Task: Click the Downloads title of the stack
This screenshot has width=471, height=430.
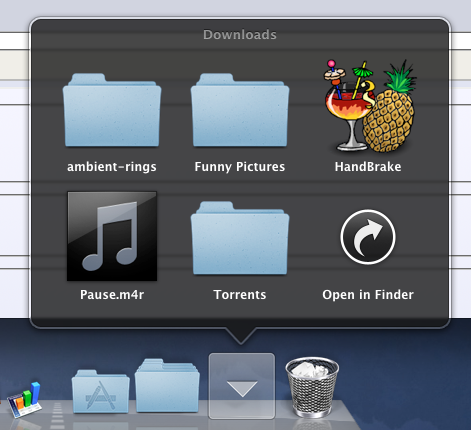Action: [240, 35]
